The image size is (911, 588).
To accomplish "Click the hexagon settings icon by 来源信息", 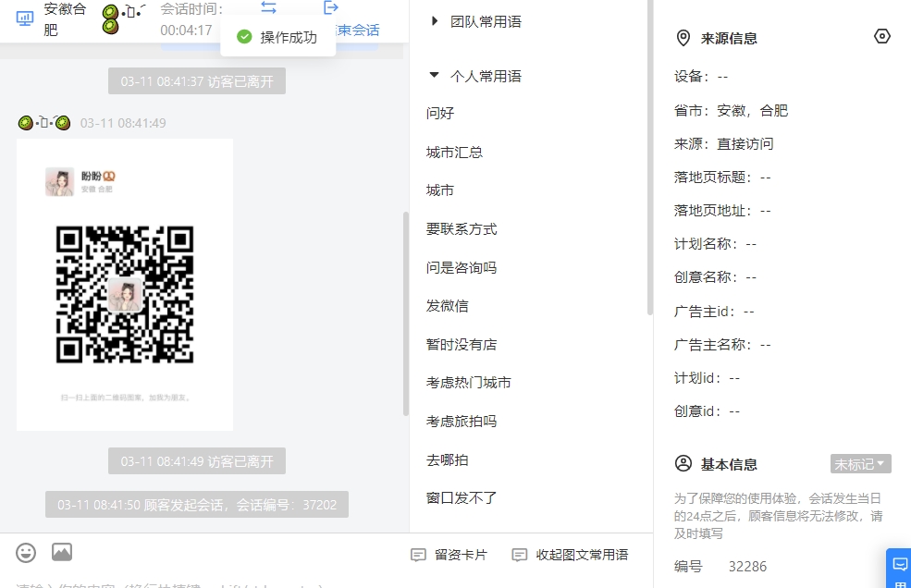I will click(x=882, y=37).
